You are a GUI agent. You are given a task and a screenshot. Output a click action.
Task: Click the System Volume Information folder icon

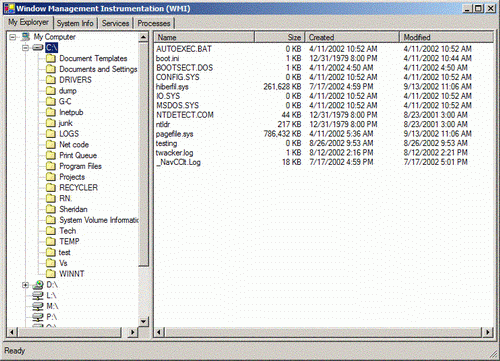51,220
